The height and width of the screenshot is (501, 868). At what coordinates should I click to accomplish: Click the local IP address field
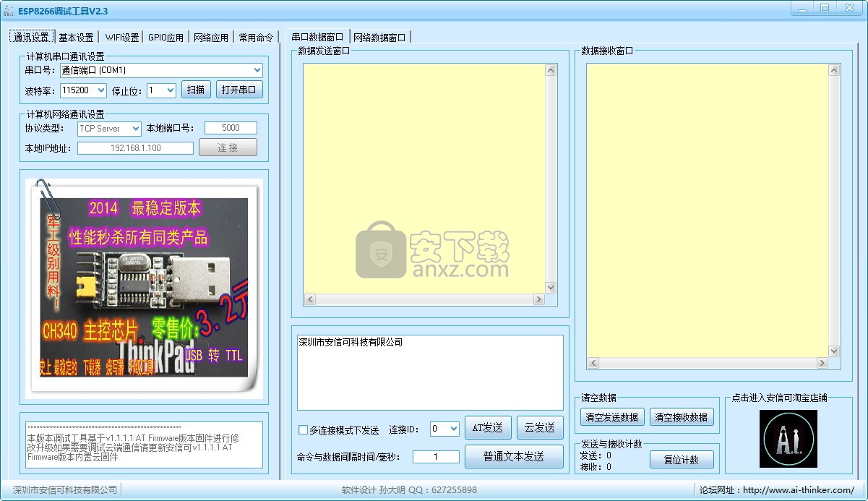136,147
